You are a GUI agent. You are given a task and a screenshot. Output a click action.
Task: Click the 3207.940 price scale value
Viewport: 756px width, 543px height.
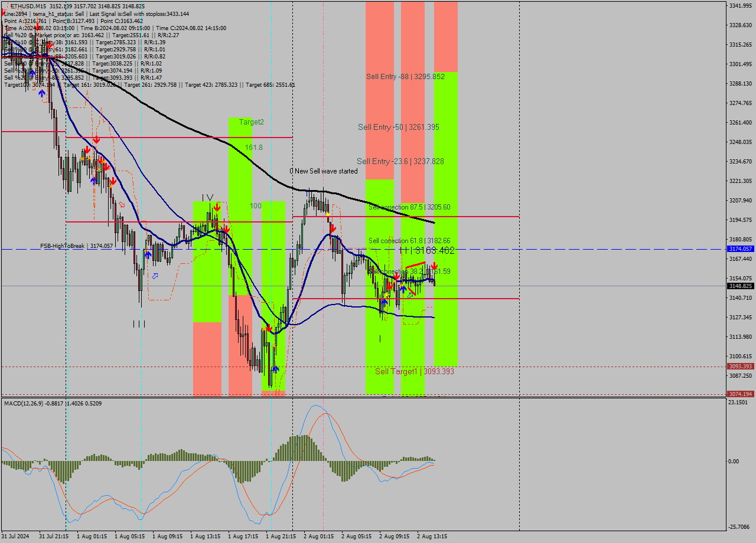(740, 200)
